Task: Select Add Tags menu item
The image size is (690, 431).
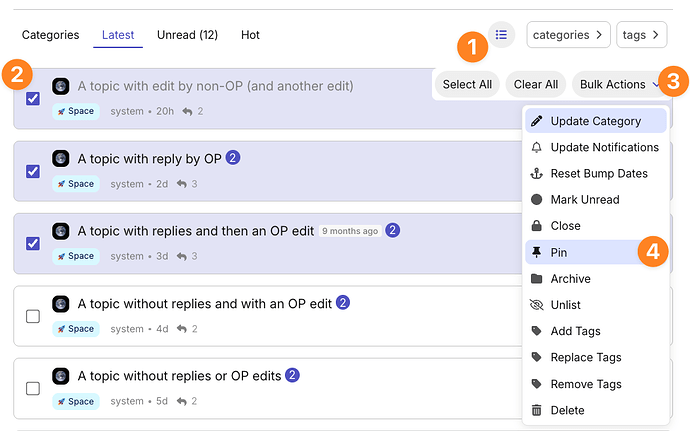Action: point(596,331)
